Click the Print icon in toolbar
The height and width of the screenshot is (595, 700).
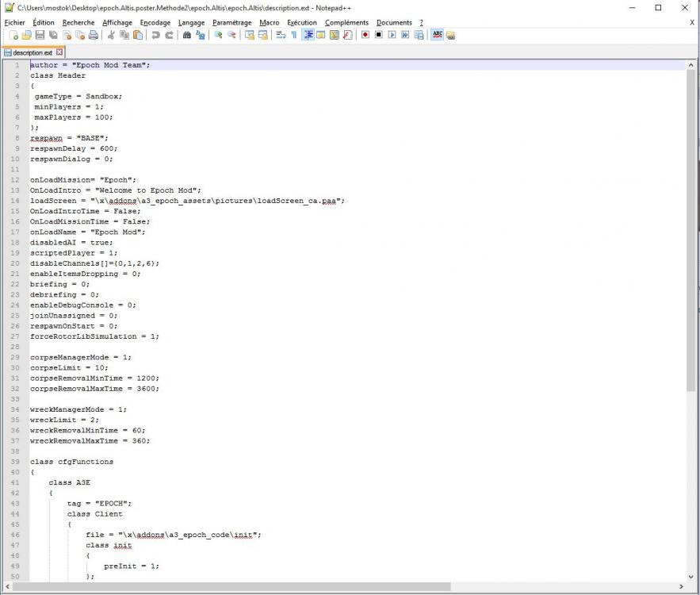[x=93, y=35]
